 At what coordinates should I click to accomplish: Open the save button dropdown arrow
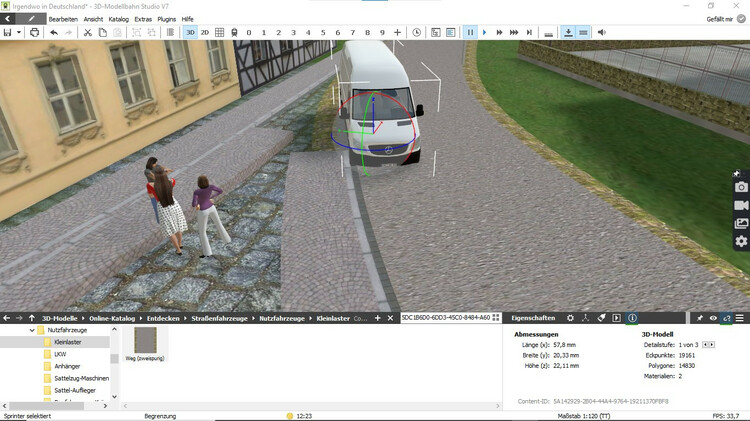tap(18, 32)
